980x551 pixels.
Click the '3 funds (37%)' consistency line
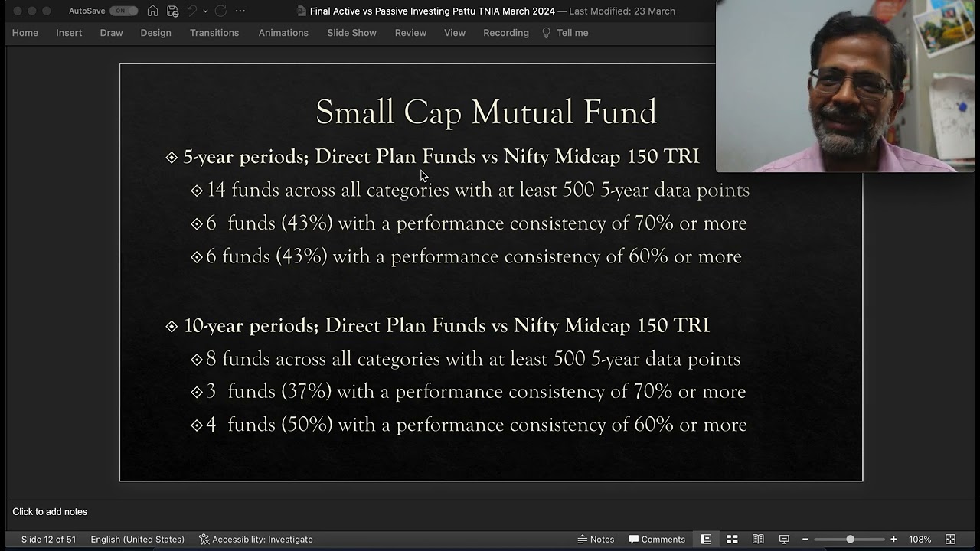(x=475, y=391)
